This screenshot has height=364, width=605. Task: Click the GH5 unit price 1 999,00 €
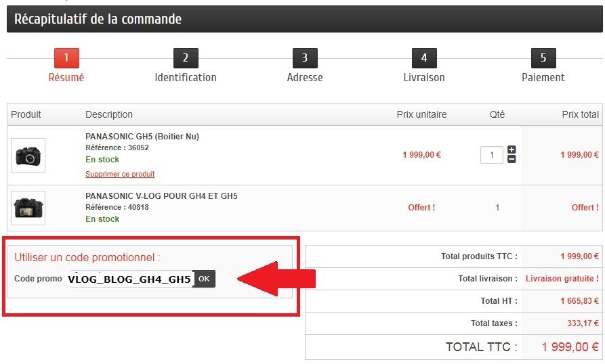[421, 155]
